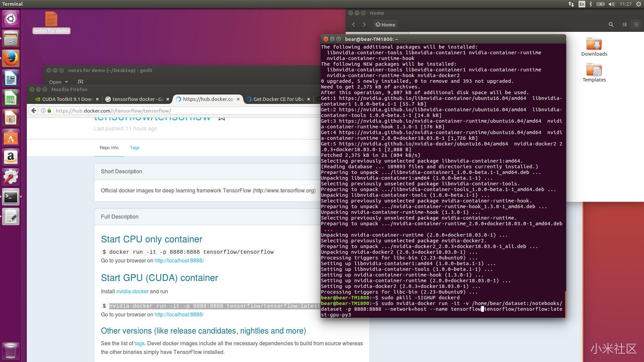The image size is (644, 362).
Task: Close the hub.docker.com tab
Action: [238, 99]
